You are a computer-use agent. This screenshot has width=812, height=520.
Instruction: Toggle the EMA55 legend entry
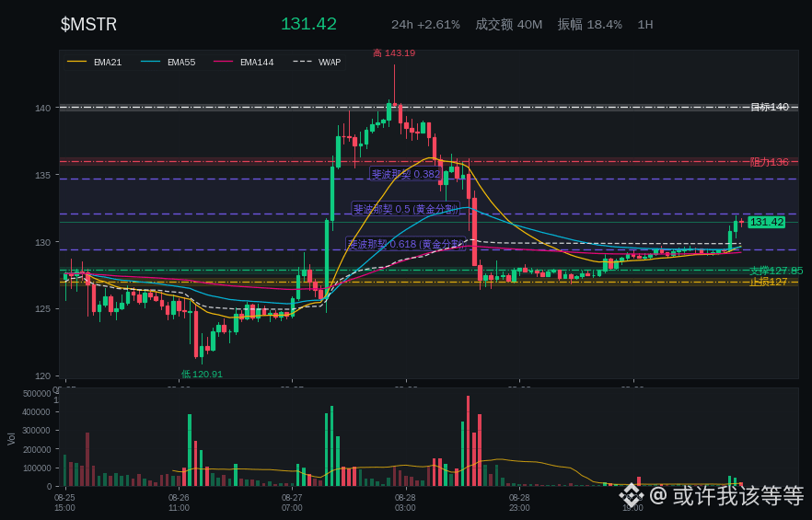(168, 63)
